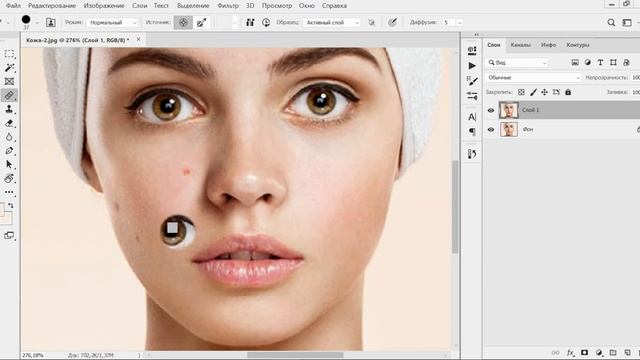The width and height of the screenshot is (640, 360).
Task: Open the Adjustments sliders panel icon
Action: pyautogui.click(x=472, y=96)
